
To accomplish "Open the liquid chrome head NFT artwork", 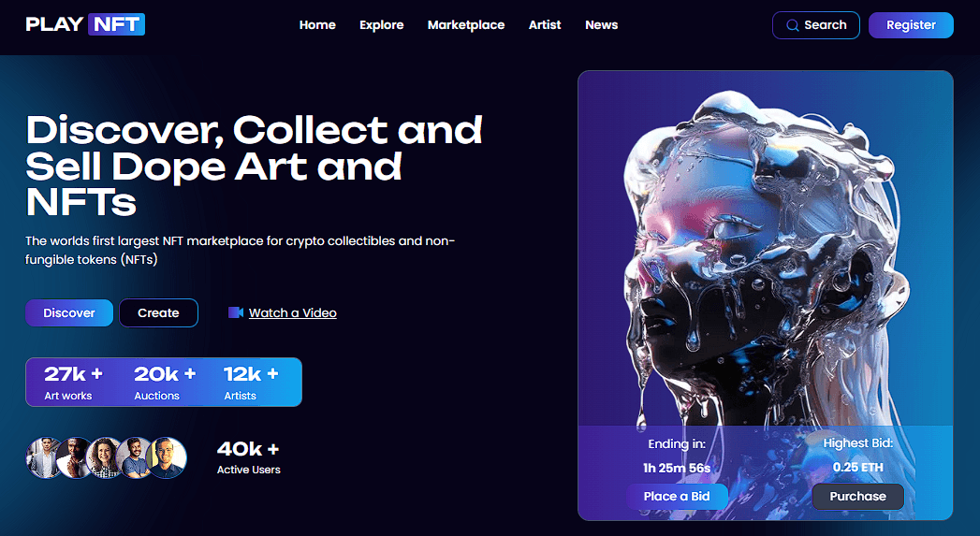I will tap(766, 250).
